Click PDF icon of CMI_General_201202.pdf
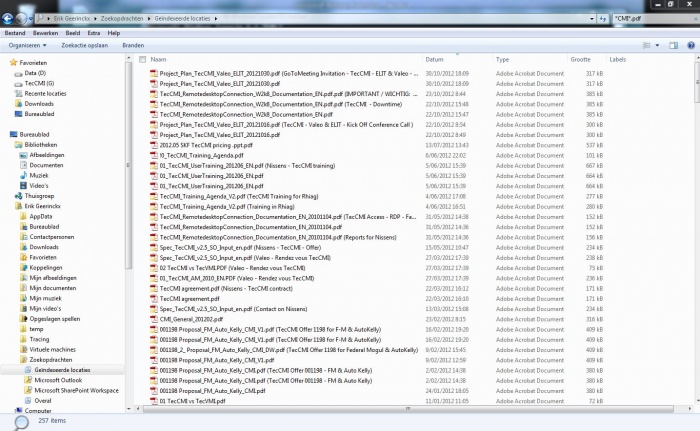 [x=154, y=319]
